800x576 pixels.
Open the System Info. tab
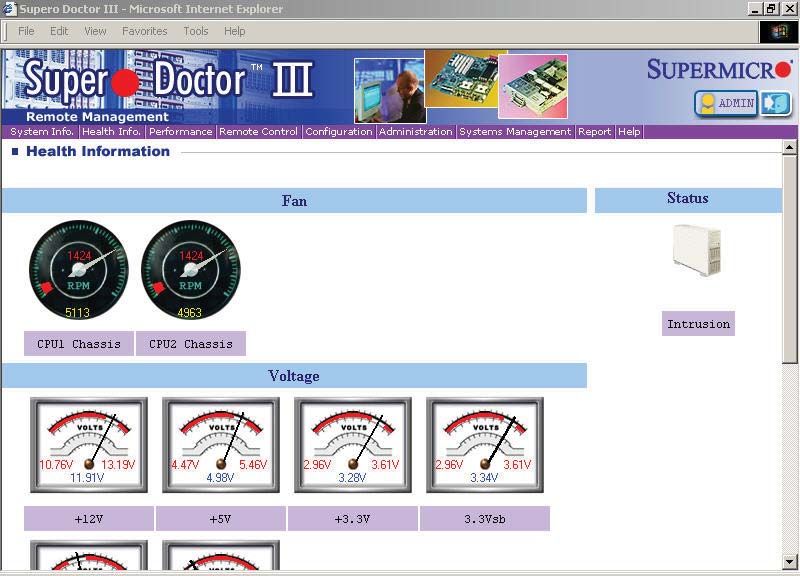pos(41,132)
